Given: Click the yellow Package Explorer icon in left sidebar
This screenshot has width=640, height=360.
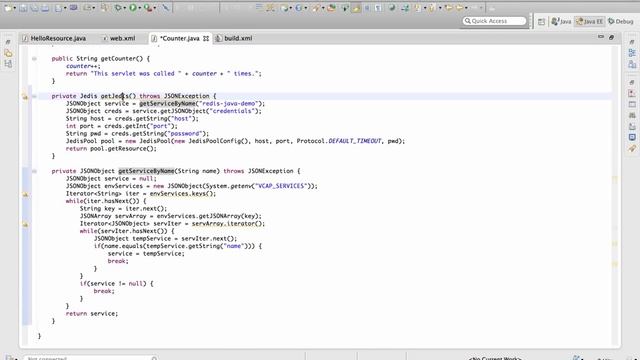Looking at the screenshot, I should (8, 53).
